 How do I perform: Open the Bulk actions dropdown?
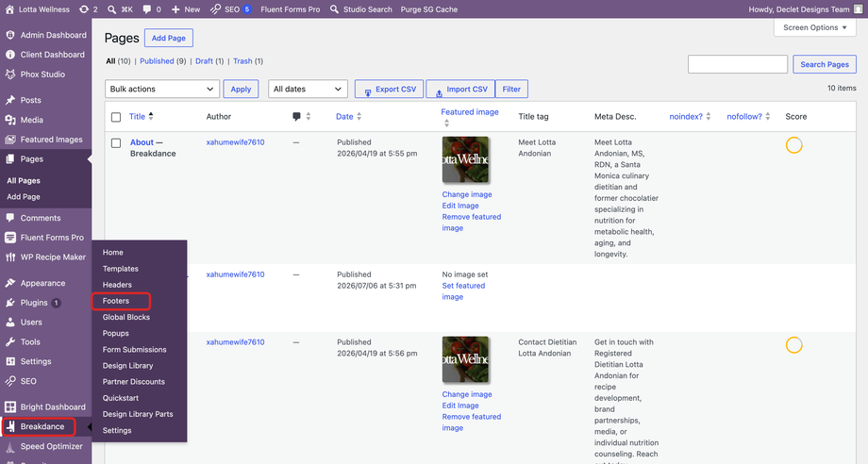point(162,89)
